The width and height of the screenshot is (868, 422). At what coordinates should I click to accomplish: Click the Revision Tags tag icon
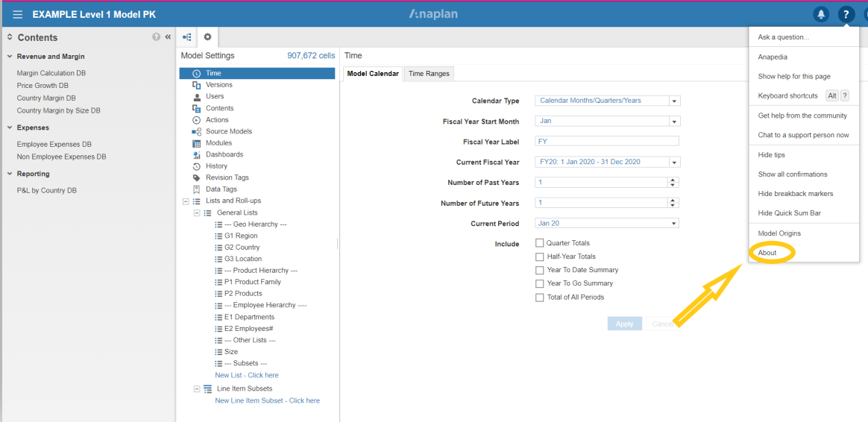tap(197, 177)
